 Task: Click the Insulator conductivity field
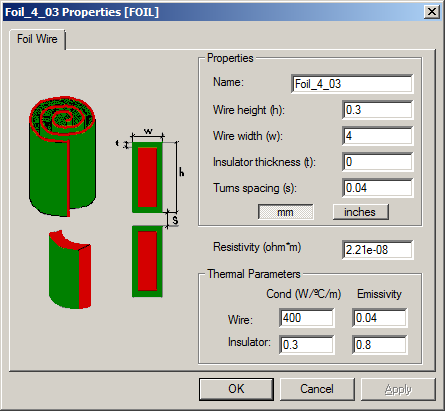(307, 345)
